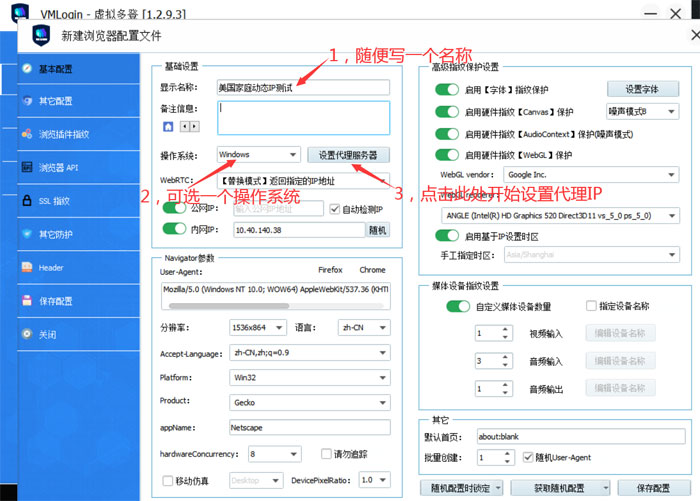The image size is (700, 501).
Task: Open the Platform Win32 dropdown
Action: (x=310, y=377)
